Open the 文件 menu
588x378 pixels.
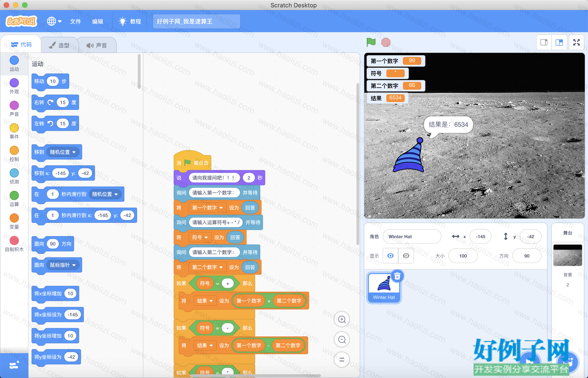click(x=76, y=21)
